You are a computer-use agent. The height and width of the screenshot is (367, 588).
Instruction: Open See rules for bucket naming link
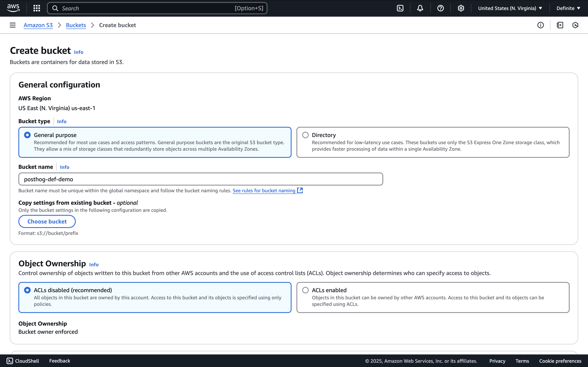tap(264, 191)
